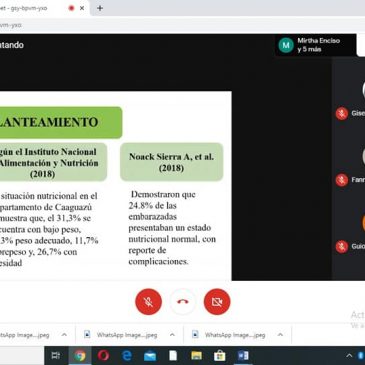
Task: Click the green M avatar of Mirtha Enciso
Action: point(286,45)
